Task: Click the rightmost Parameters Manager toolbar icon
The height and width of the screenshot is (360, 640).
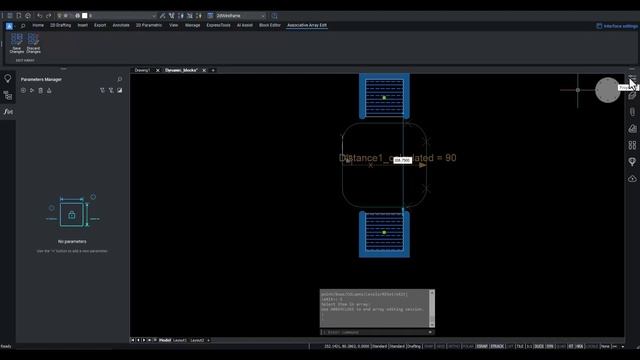Action: (120, 90)
